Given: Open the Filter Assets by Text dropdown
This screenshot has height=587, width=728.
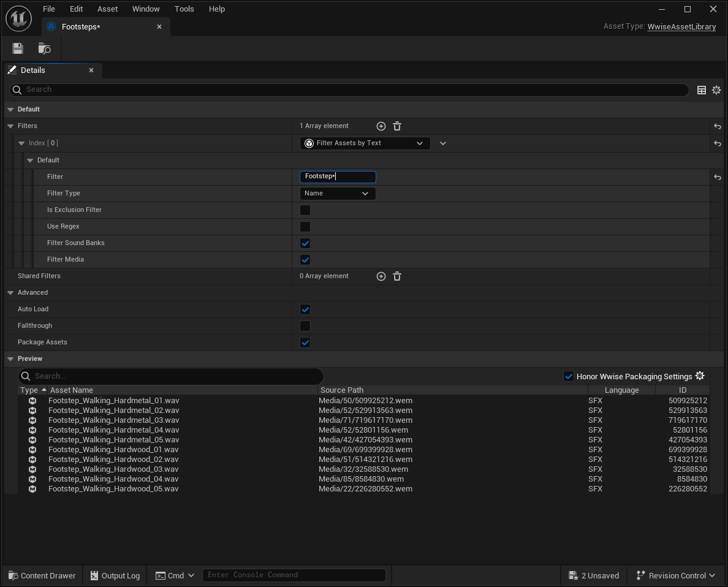Looking at the screenshot, I should pos(365,143).
